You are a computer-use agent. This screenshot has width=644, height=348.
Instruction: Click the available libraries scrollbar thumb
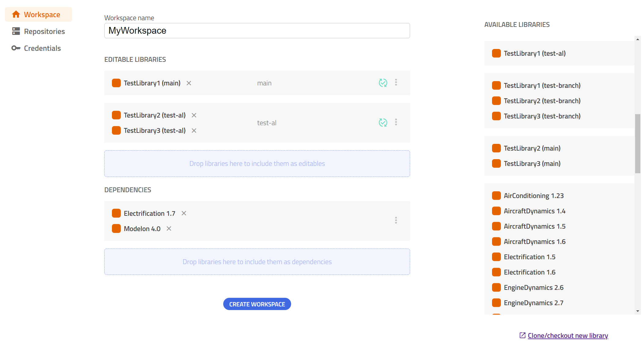pos(638,144)
